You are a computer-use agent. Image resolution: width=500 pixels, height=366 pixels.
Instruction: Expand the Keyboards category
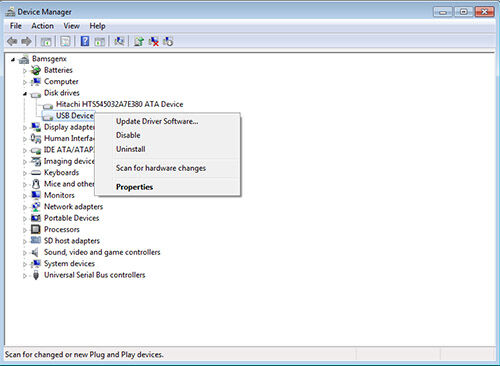click(25, 173)
